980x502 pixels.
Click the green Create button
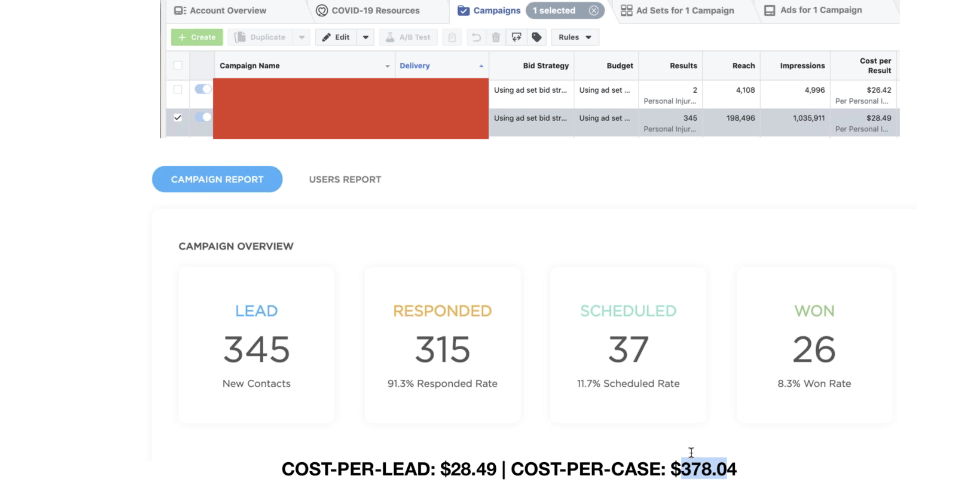[x=197, y=37]
